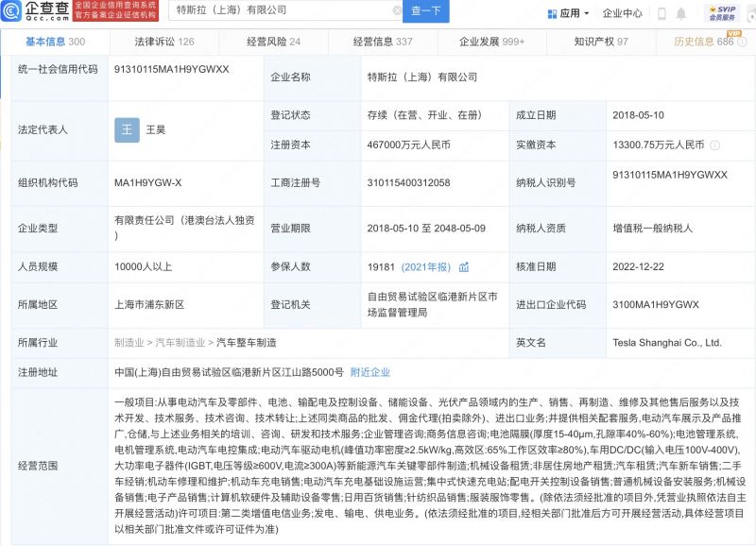Open the mobile phone app icon
The image size is (756, 546).
click(x=662, y=13)
